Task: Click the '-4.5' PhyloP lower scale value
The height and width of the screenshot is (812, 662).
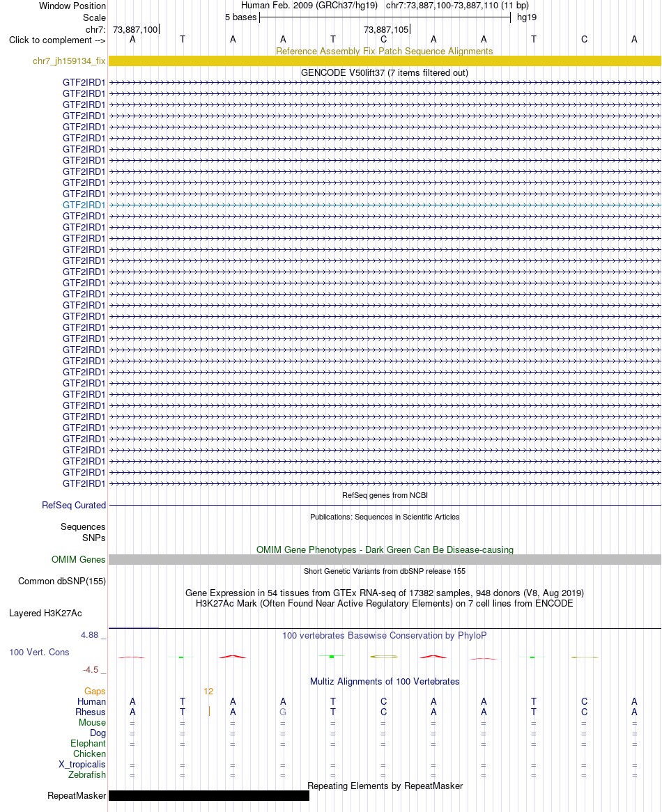Action: pos(91,670)
